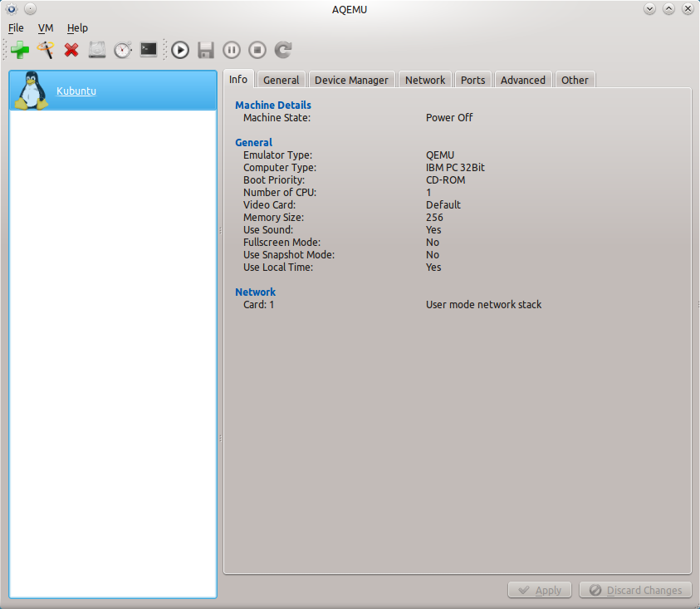Open the VM creation wizard wand icon
The image size is (700, 609).
pos(46,50)
